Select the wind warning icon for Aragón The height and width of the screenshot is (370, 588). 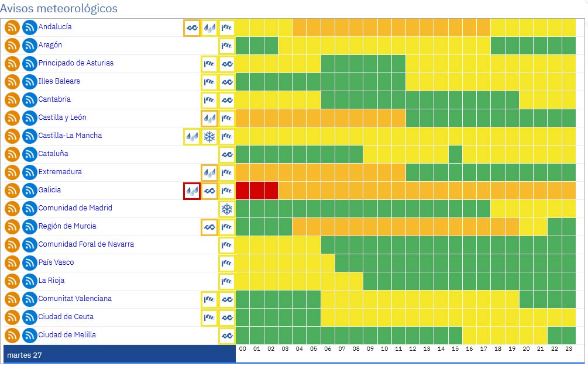click(x=227, y=46)
